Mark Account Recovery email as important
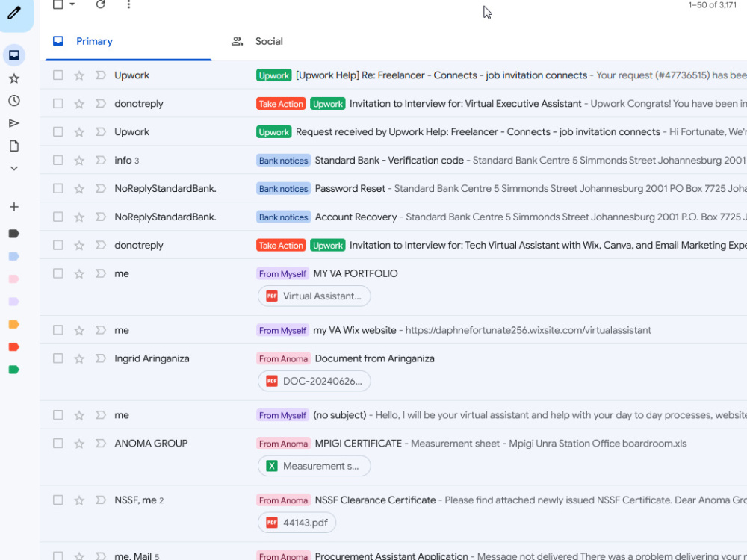The width and height of the screenshot is (747, 560). [101, 217]
